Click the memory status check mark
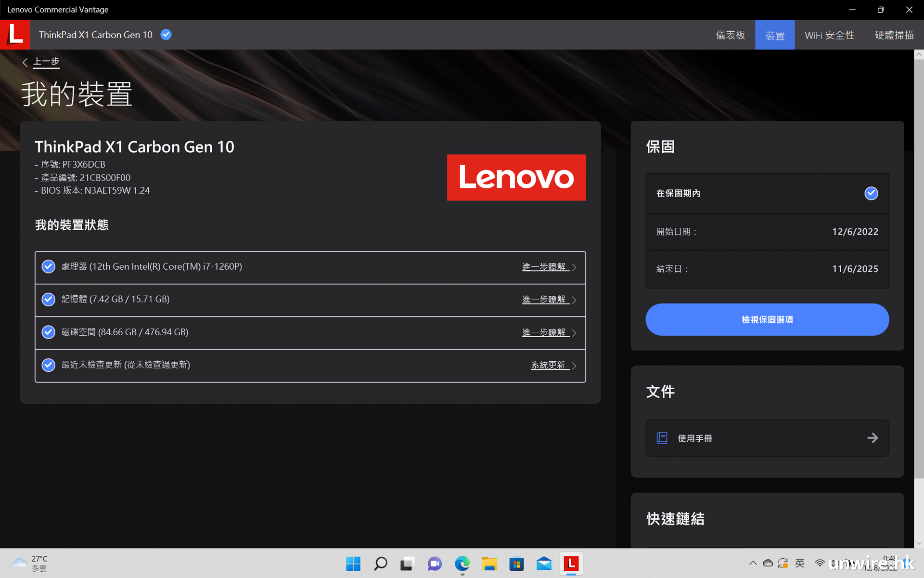The width and height of the screenshot is (924, 578). point(49,299)
